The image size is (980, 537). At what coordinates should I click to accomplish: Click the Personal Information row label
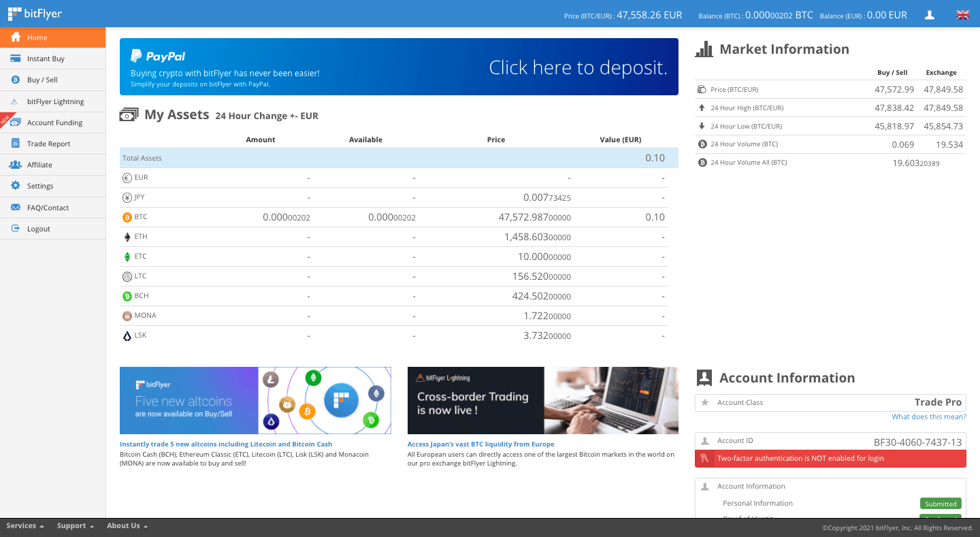tap(757, 504)
